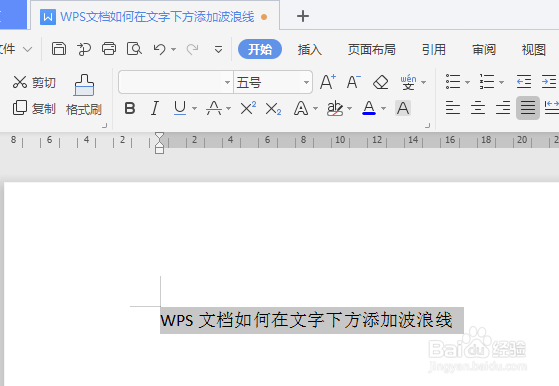This screenshot has width=559, height=386.
Task: Click the left indent ruler marker box
Action: 159,150
